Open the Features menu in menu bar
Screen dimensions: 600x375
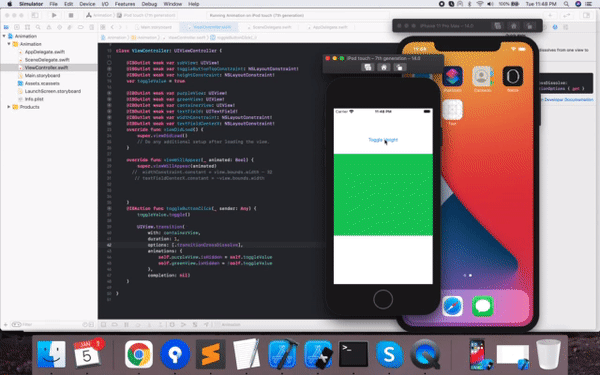pos(125,4)
